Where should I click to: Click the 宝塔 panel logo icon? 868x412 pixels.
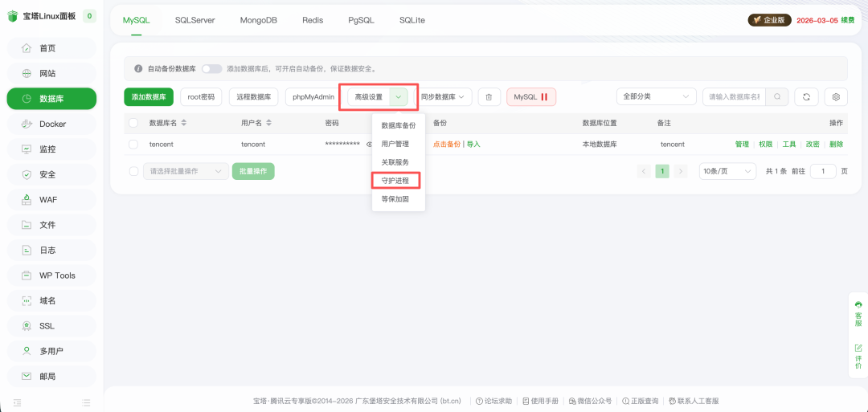coord(12,16)
